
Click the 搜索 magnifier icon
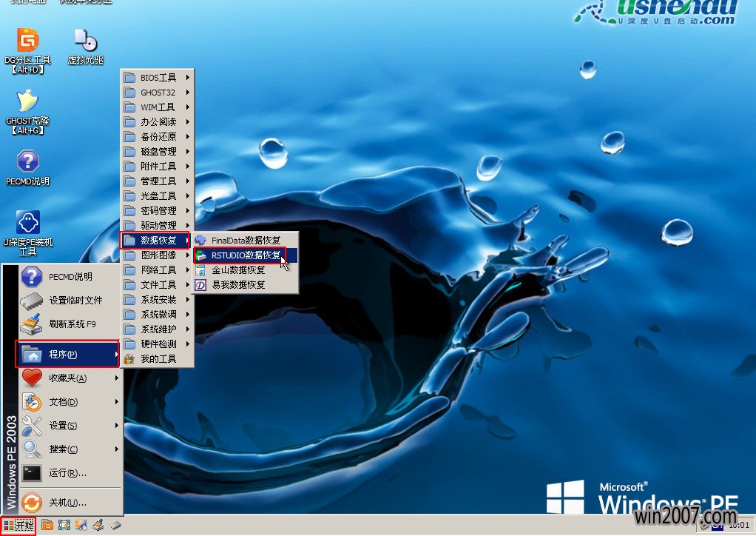[x=32, y=449]
